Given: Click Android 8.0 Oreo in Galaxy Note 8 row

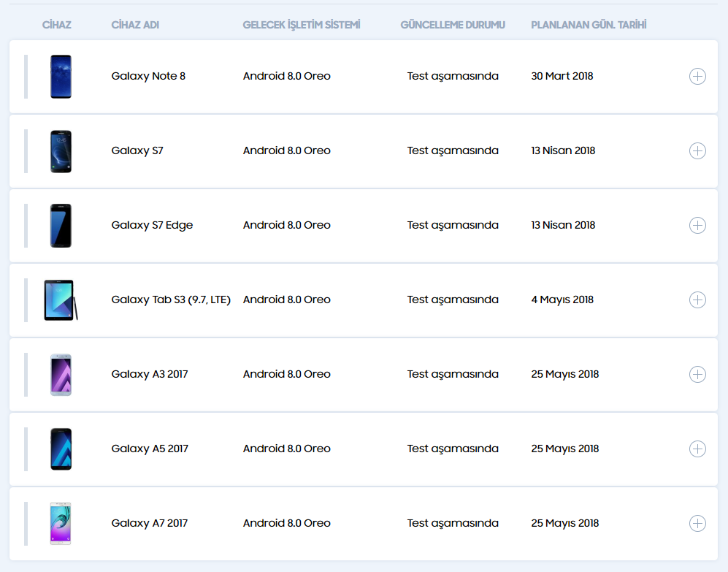Looking at the screenshot, I should click(286, 76).
